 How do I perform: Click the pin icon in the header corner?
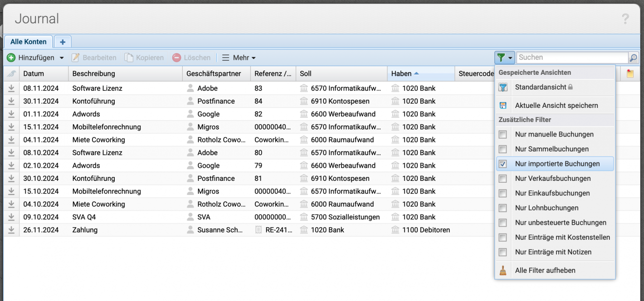pyautogui.click(x=11, y=73)
